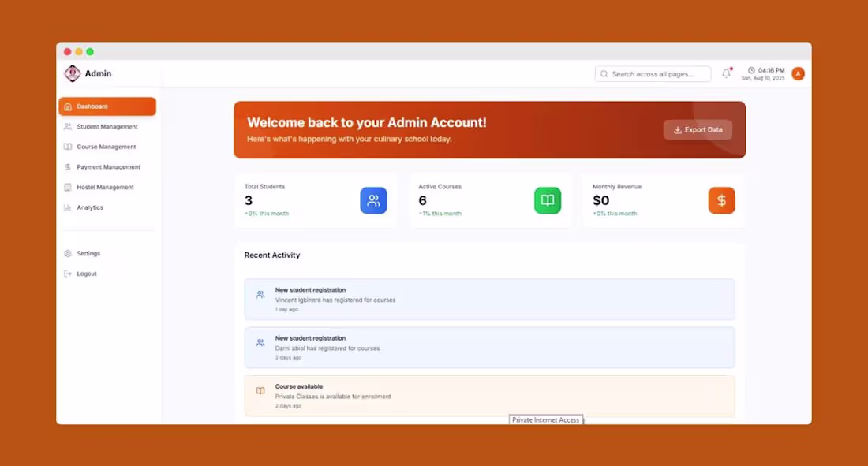
Task: Click the yellow macOS minimize button
Action: click(79, 51)
